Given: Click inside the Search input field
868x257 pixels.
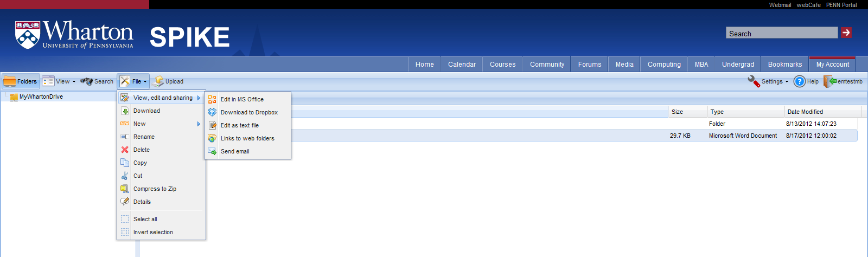Looking at the screenshot, I should click(782, 33).
